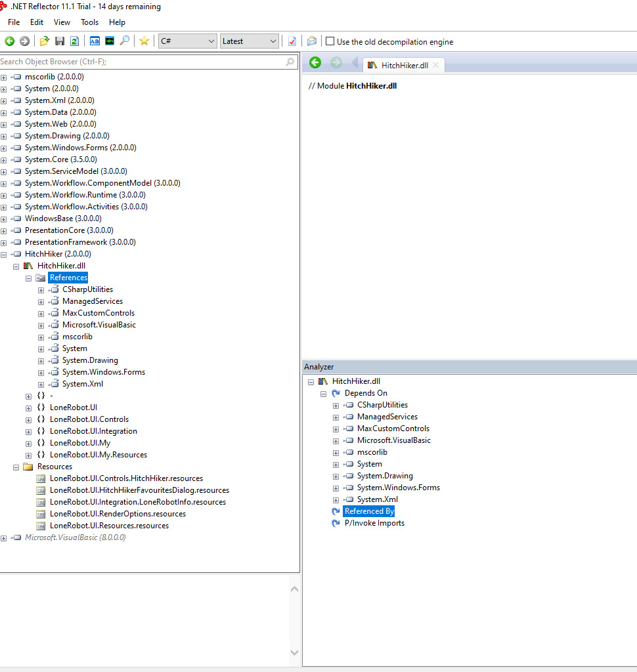Select System.Windows.Forms (2.0.0.0) assembly

[80, 148]
